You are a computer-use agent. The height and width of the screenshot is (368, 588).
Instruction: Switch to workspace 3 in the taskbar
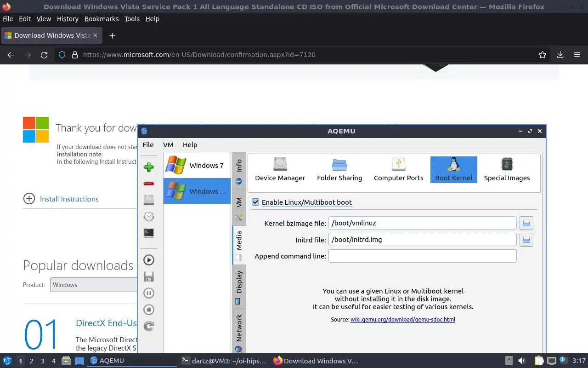(42, 361)
